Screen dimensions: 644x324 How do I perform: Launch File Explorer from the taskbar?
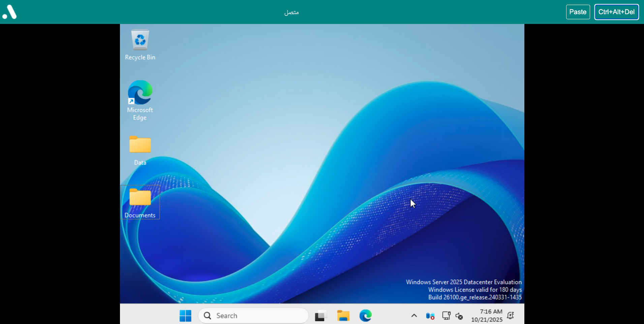click(x=343, y=316)
